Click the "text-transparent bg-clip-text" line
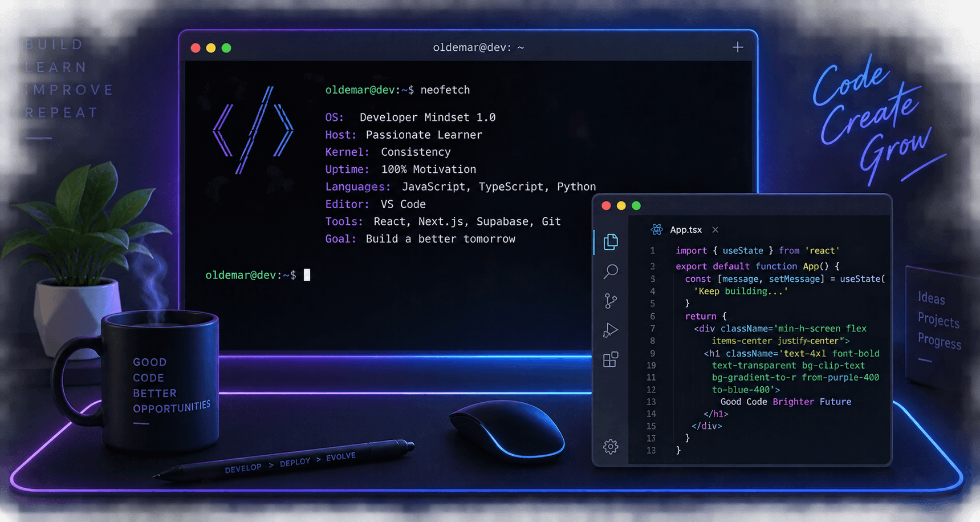The height and width of the screenshot is (522, 980). (788, 365)
